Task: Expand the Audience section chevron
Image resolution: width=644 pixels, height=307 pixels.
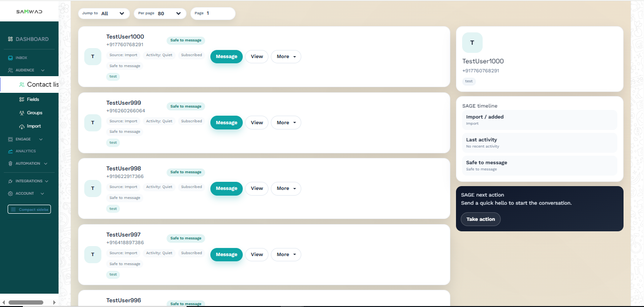Action: point(43,70)
